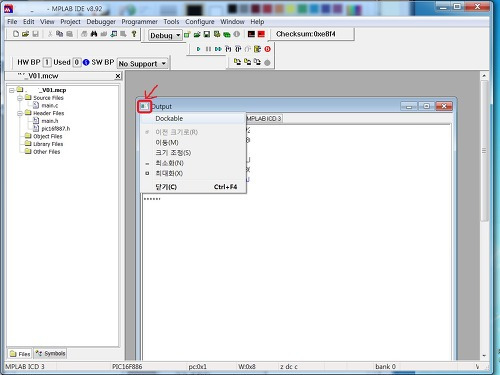The width and height of the screenshot is (500, 375).
Task: Collapse the Source Files tree node
Action: pos(20,98)
